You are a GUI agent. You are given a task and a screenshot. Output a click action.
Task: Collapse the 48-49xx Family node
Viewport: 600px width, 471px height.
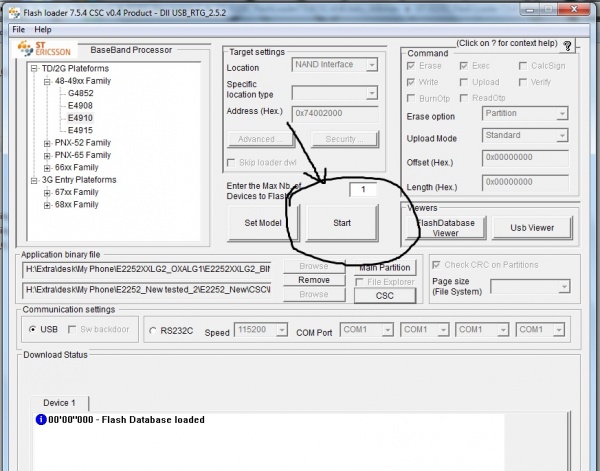[47, 81]
